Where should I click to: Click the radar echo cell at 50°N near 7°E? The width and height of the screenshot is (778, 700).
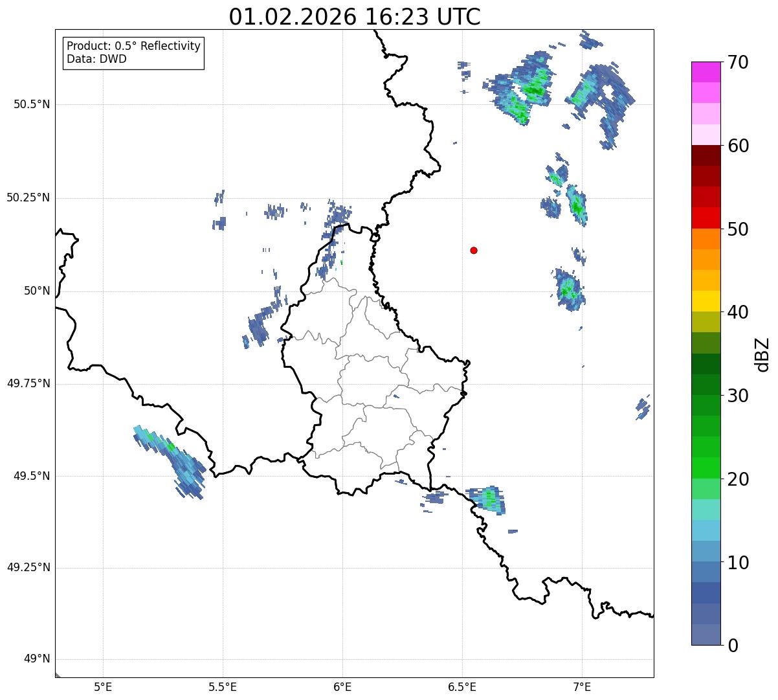coord(570,289)
